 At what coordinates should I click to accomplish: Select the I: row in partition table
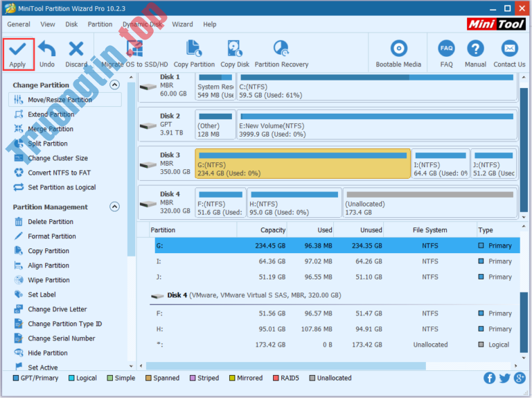coord(337,261)
